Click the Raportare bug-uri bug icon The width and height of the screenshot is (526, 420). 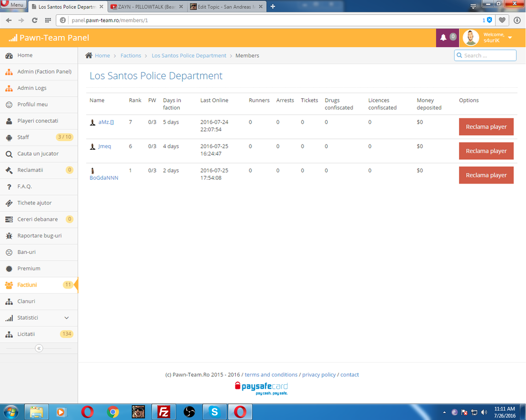pyautogui.click(x=9, y=236)
